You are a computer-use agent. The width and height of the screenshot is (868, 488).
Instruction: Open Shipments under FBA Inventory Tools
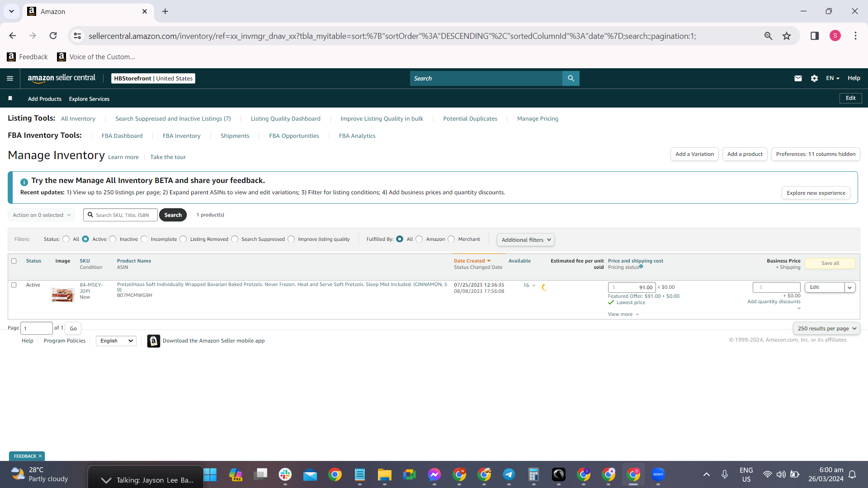235,136
